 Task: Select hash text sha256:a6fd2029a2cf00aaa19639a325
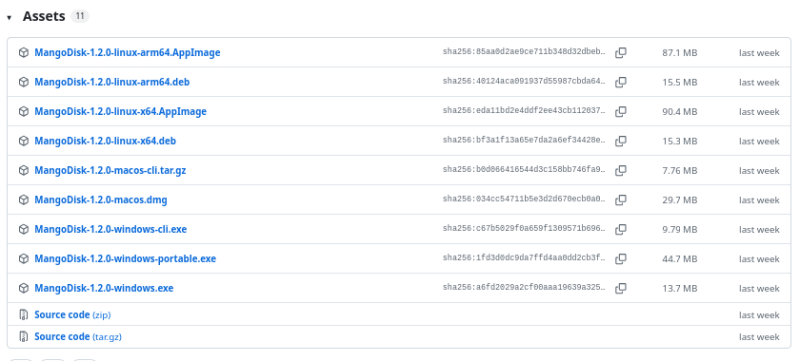point(524,288)
